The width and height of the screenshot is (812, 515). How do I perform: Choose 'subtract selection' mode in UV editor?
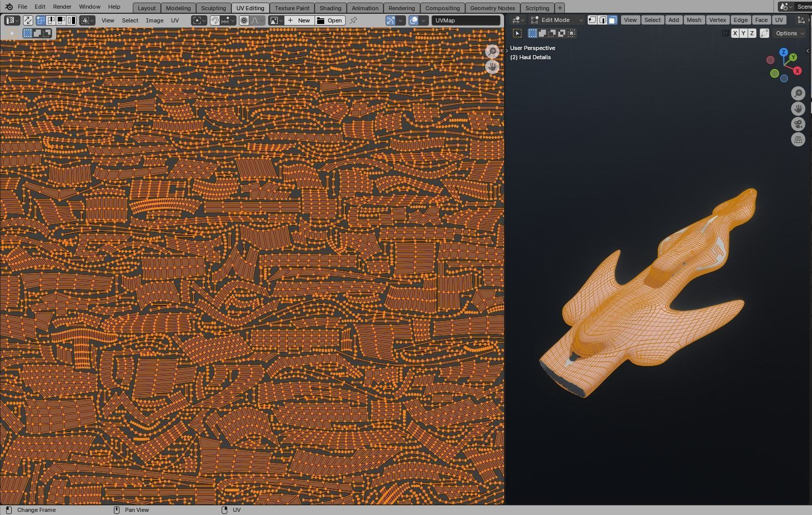(x=47, y=33)
